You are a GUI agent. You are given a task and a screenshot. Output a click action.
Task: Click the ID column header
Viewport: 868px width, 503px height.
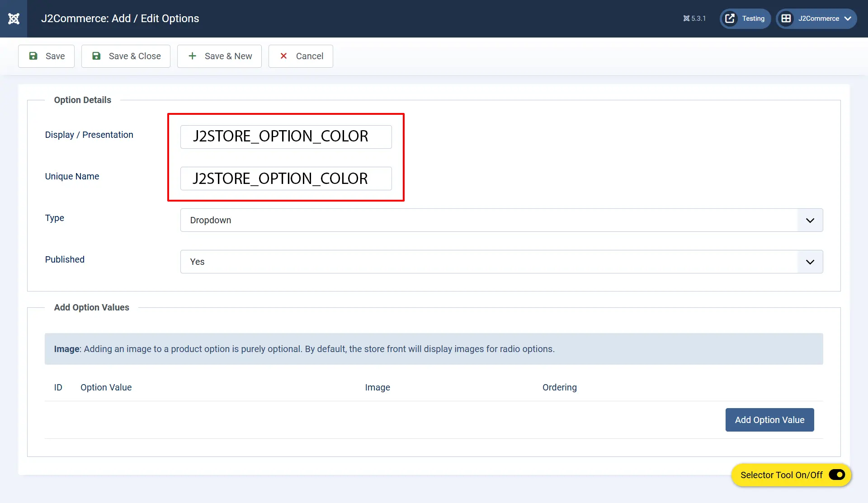(58, 387)
